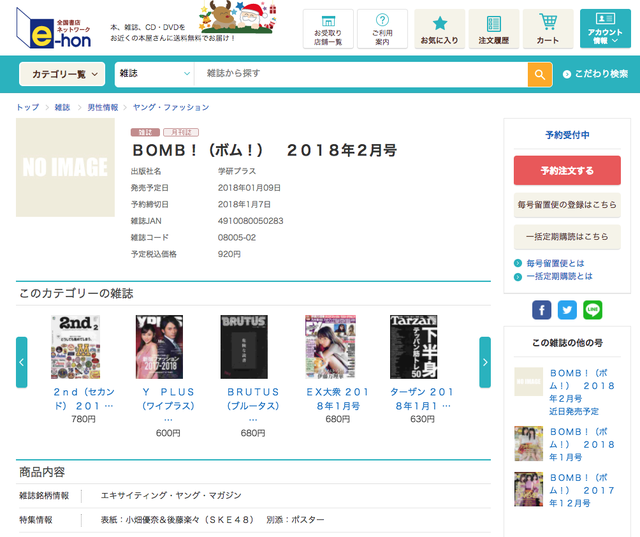Screen dimensions: 640x537
Task: Open 毎号留置便とは explanation link
Action: tap(555, 263)
